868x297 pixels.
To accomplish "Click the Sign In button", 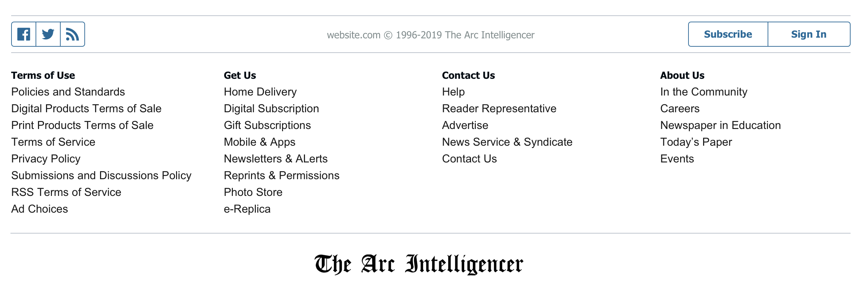I will (809, 34).
